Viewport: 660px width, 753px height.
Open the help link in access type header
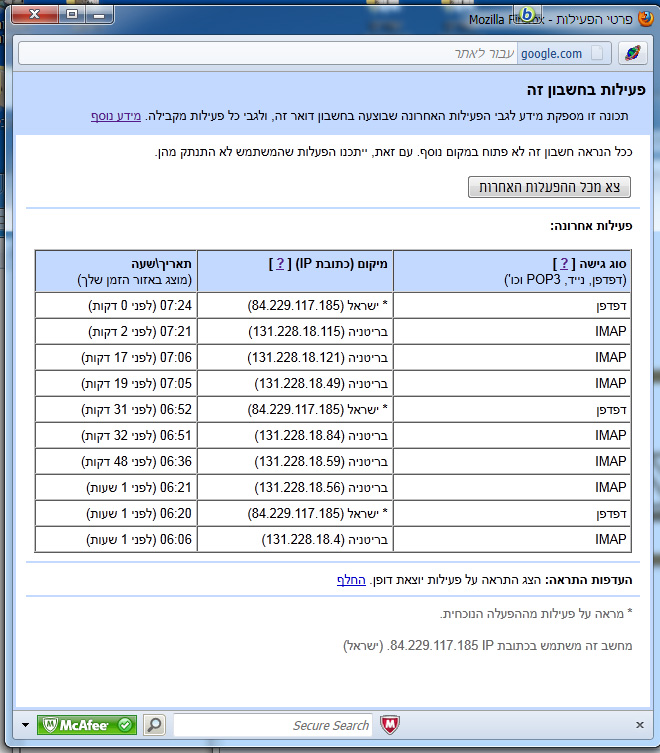(x=564, y=264)
